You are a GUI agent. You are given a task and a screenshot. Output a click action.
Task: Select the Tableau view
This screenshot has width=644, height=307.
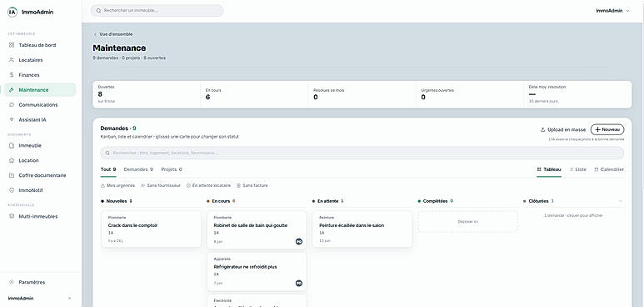549,169
